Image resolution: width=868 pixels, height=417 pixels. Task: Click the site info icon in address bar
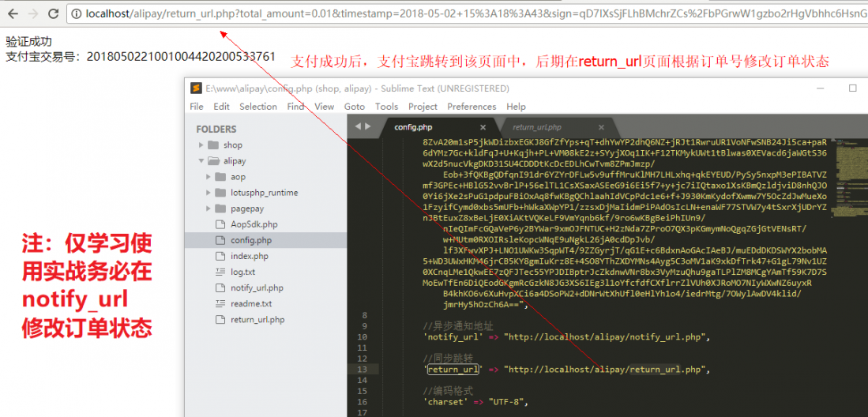(77, 14)
